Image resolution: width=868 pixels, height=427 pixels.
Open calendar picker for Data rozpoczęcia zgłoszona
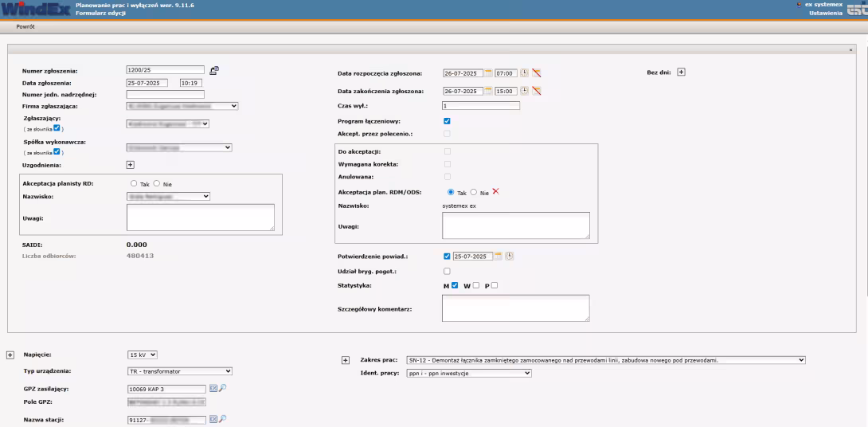pos(489,72)
